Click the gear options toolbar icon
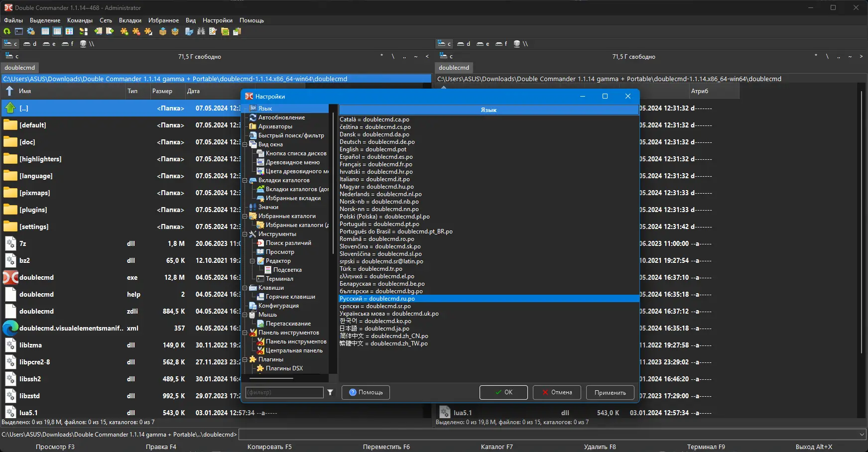This screenshot has width=868, height=452. coord(31,31)
